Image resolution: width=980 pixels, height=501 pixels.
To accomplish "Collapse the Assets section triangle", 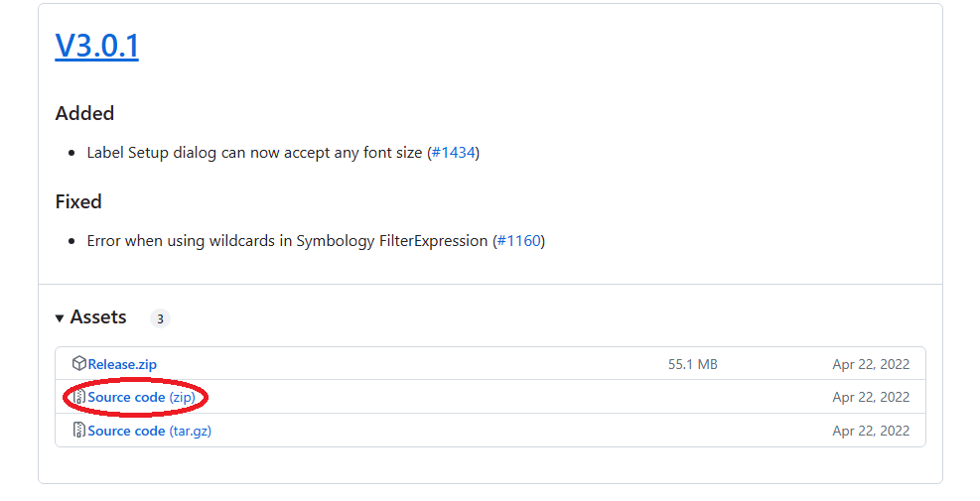I will tap(61, 317).
